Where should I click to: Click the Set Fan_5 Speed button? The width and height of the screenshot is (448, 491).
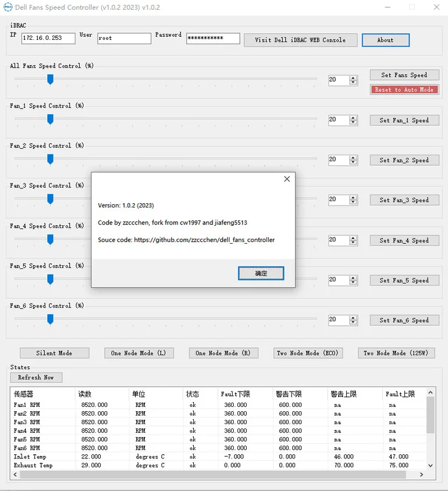point(404,280)
